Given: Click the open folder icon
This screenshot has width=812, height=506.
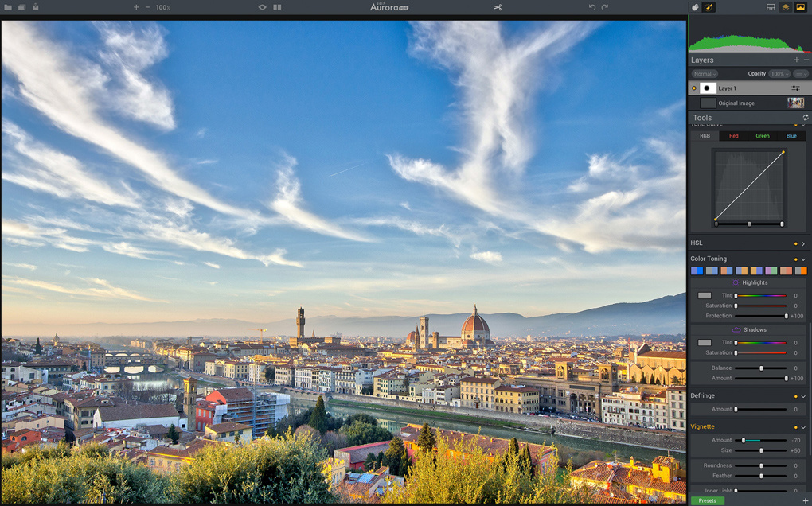Looking at the screenshot, I should (x=8, y=7).
